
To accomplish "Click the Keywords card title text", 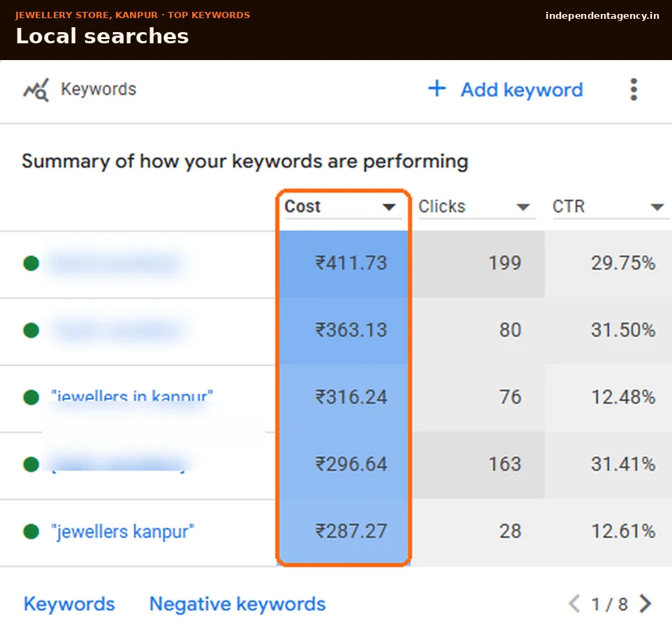I will point(98,89).
